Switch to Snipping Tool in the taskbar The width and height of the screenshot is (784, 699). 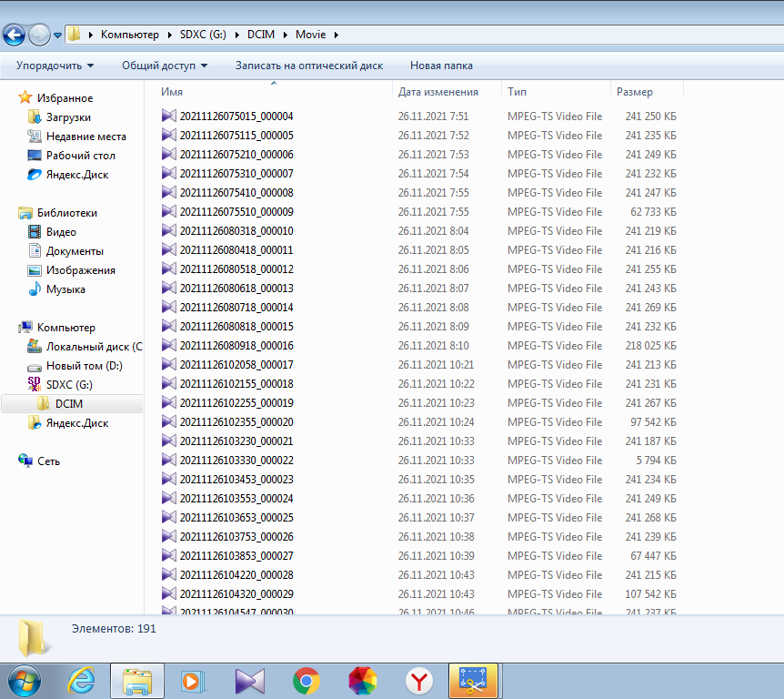click(473, 681)
